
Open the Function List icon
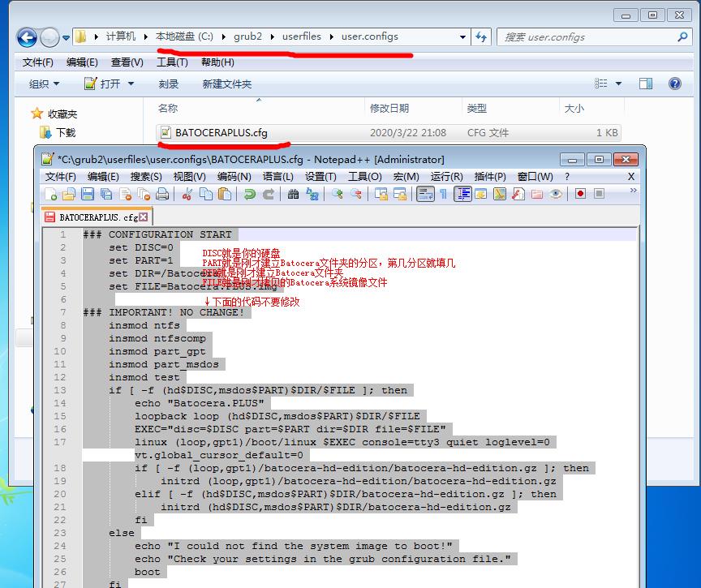tap(518, 194)
